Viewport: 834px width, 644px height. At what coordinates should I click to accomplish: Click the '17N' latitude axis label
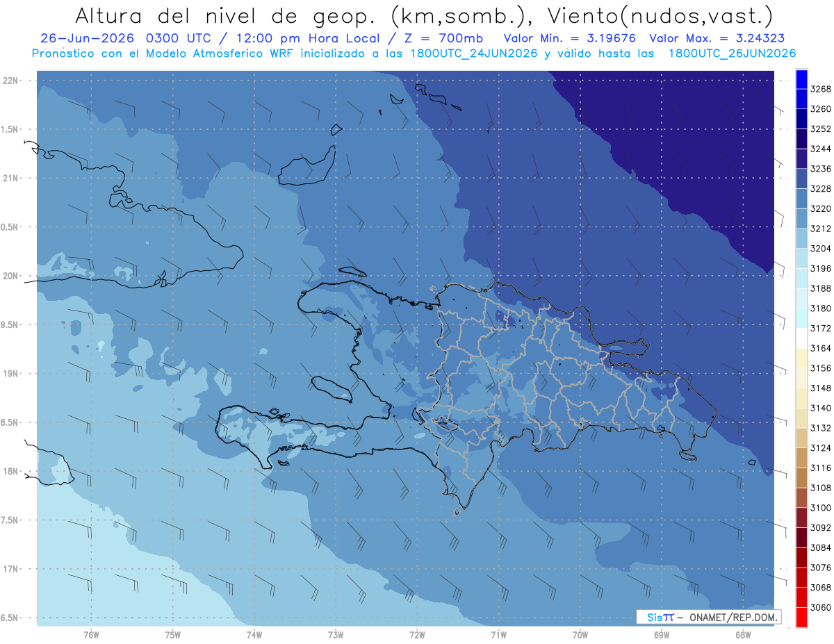click(11, 569)
